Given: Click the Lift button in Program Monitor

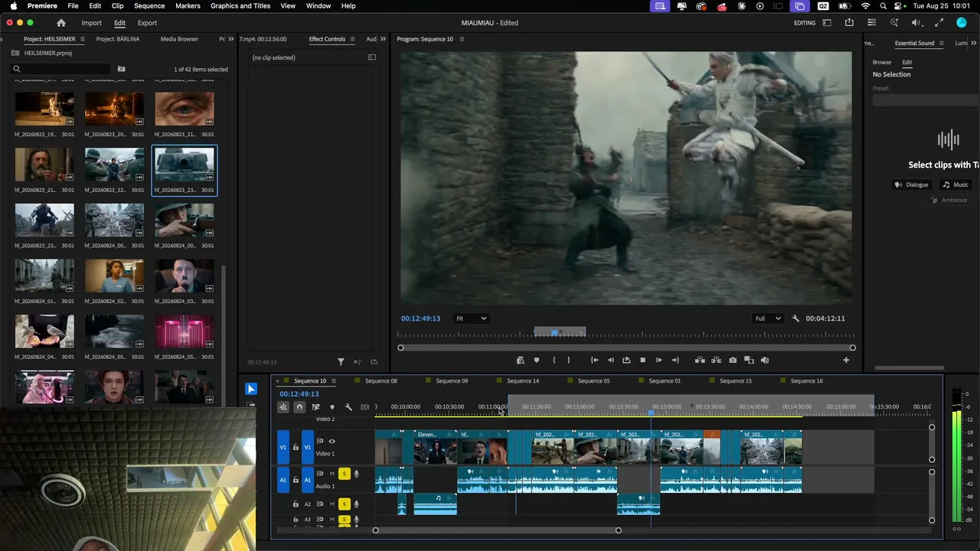Looking at the screenshot, I should point(700,360).
